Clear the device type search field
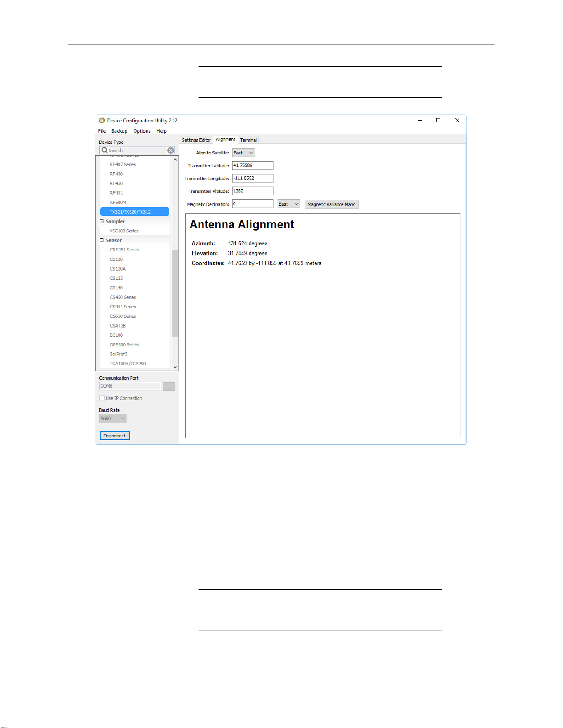This screenshot has height=728, width=563. 171,151
